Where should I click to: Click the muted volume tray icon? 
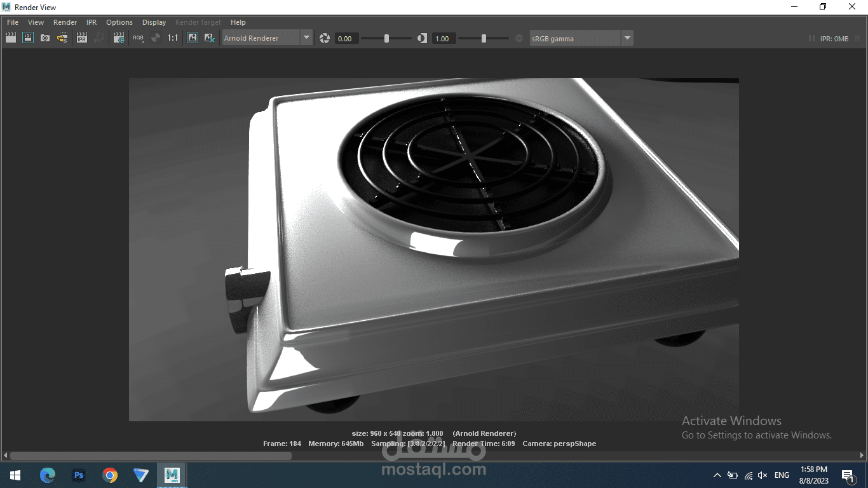click(x=763, y=475)
